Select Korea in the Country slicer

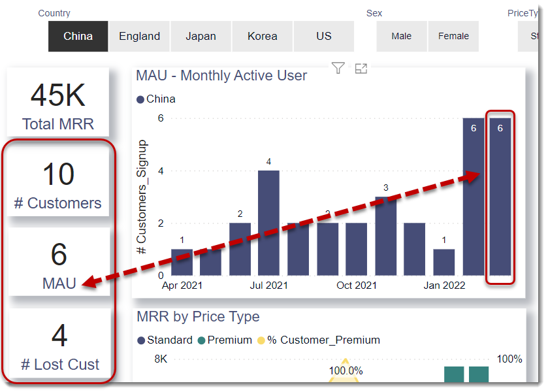(x=262, y=36)
